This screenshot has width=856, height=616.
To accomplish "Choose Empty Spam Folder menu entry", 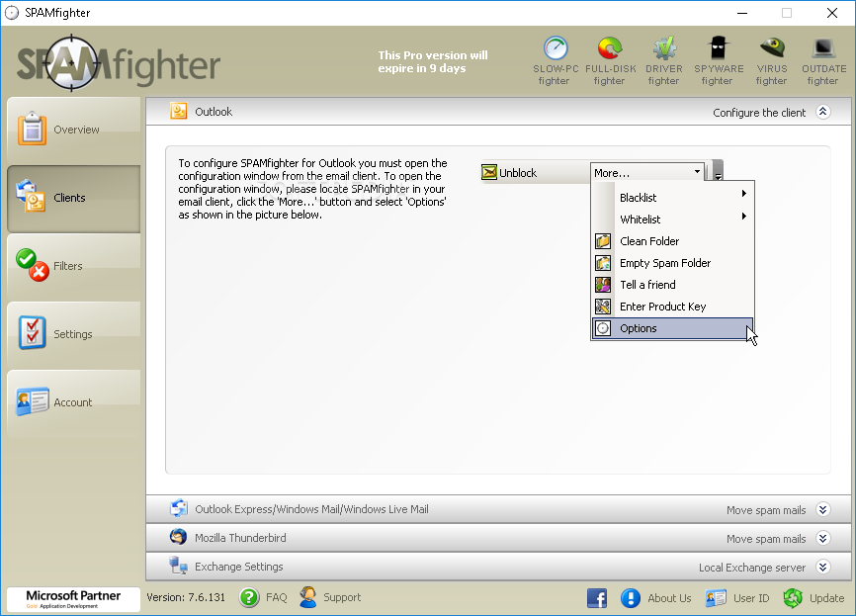I will 672,263.
